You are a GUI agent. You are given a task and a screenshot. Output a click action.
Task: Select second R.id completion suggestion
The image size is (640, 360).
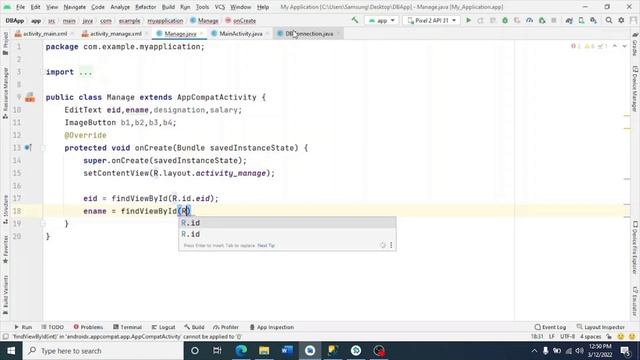pyautogui.click(x=287, y=234)
